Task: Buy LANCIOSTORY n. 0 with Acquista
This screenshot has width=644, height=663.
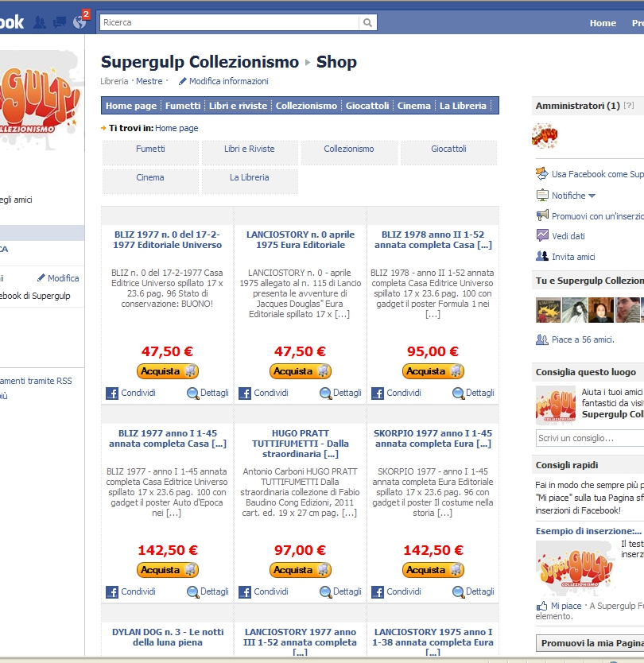Action: point(301,370)
